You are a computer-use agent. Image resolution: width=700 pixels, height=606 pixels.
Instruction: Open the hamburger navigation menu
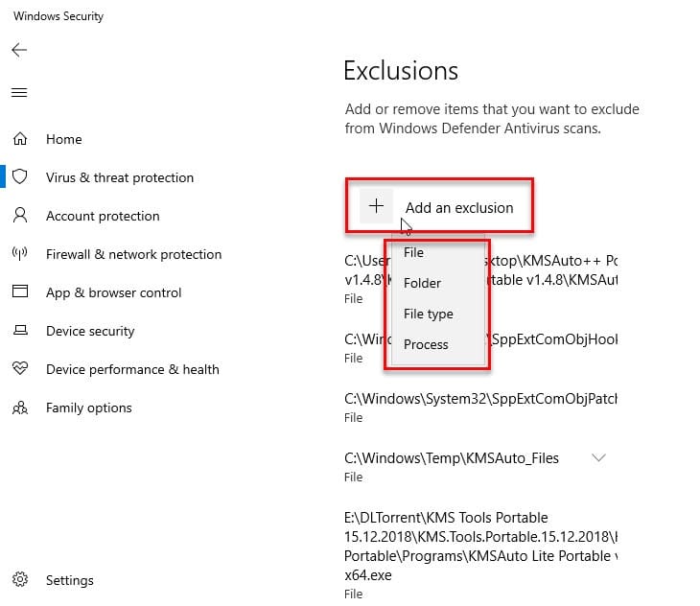click(x=19, y=92)
